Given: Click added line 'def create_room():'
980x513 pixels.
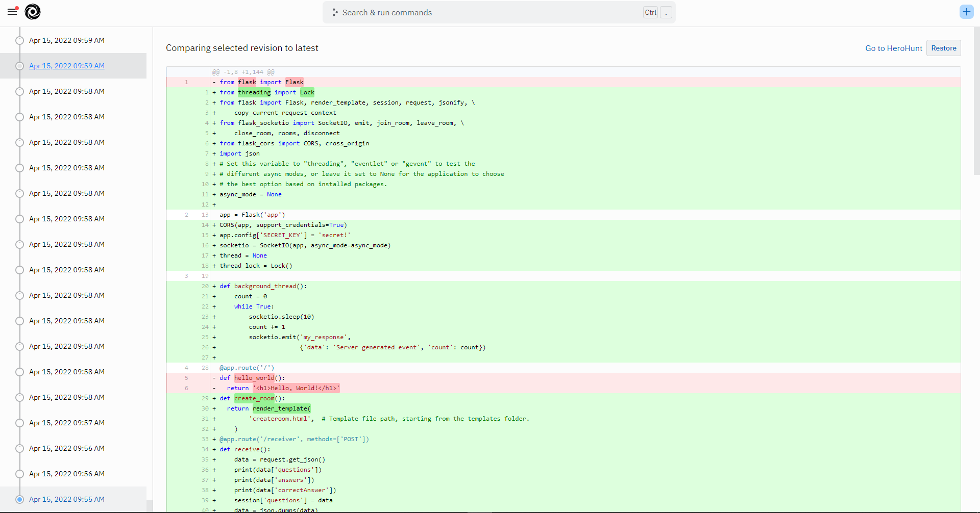Looking at the screenshot, I should pos(563,398).
